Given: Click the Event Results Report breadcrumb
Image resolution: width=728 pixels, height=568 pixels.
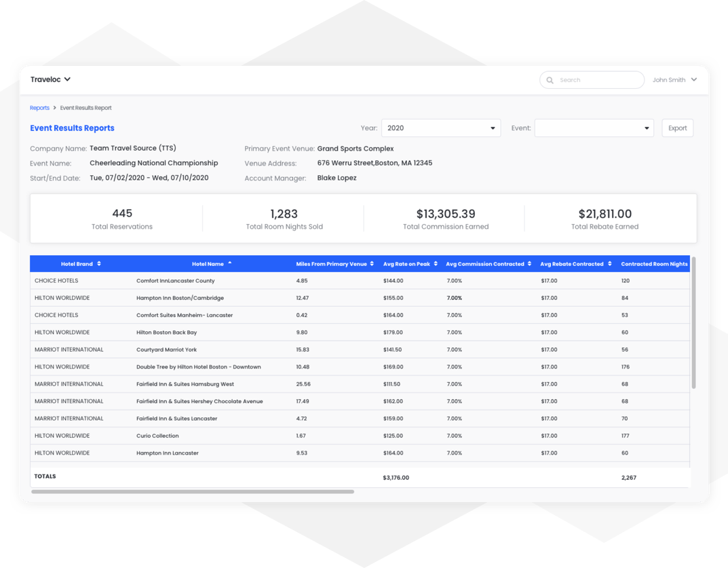Looking at the screenshot, I should [x=86, y=108].
